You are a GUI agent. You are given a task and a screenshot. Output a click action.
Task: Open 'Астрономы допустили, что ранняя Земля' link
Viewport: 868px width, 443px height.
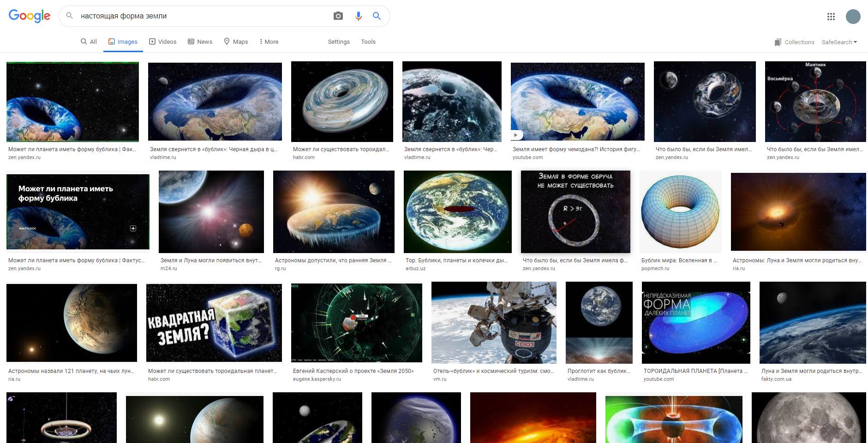click(x=333, y=260)
